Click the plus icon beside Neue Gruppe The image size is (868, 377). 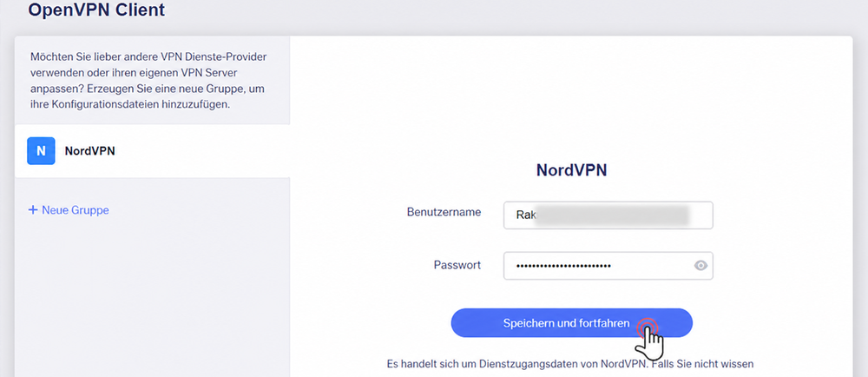tap(33, 210)
